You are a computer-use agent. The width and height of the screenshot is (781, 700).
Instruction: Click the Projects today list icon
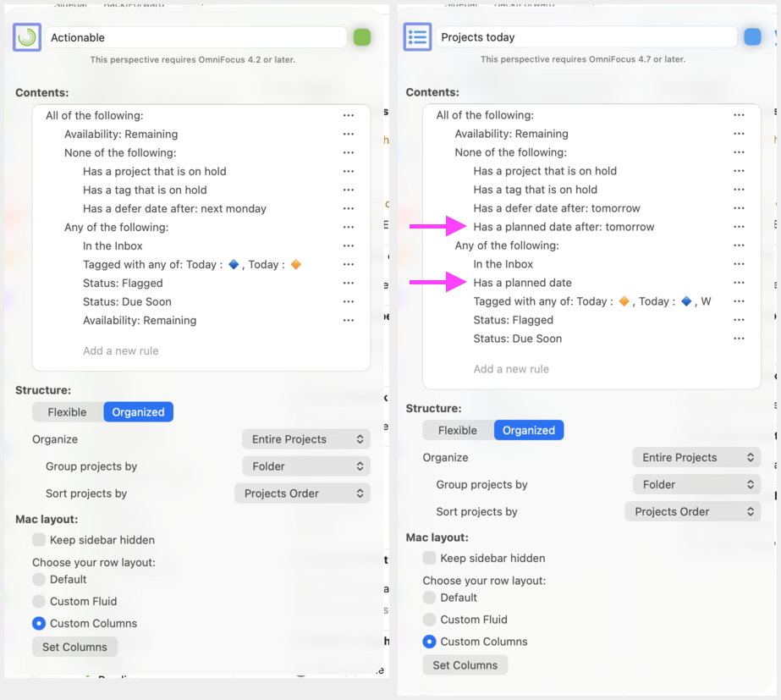(417, 37)
